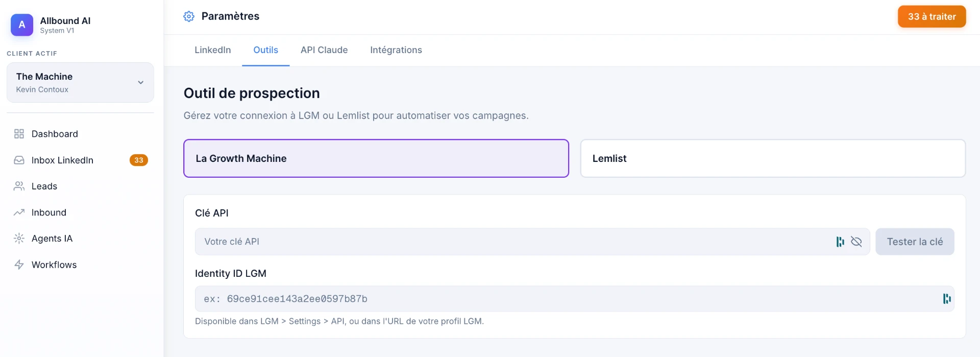The width and height of the screenshot is (980, 357).
Task: Click the 33 à traiter button
Action: pos(932,16)
